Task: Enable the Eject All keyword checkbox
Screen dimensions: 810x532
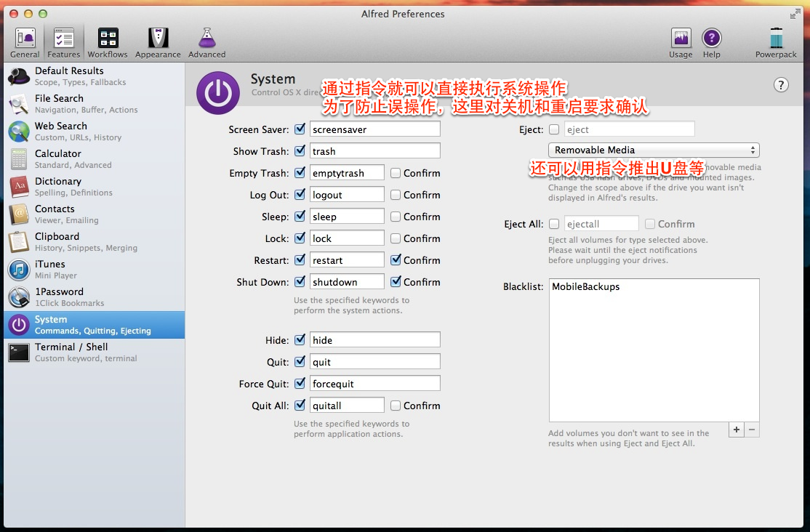Action: tap(554, 224)
